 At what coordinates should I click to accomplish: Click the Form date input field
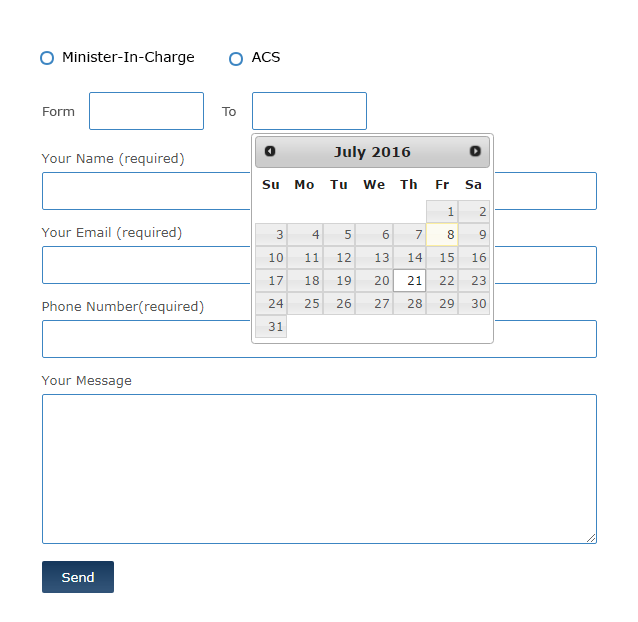point(146,111)
